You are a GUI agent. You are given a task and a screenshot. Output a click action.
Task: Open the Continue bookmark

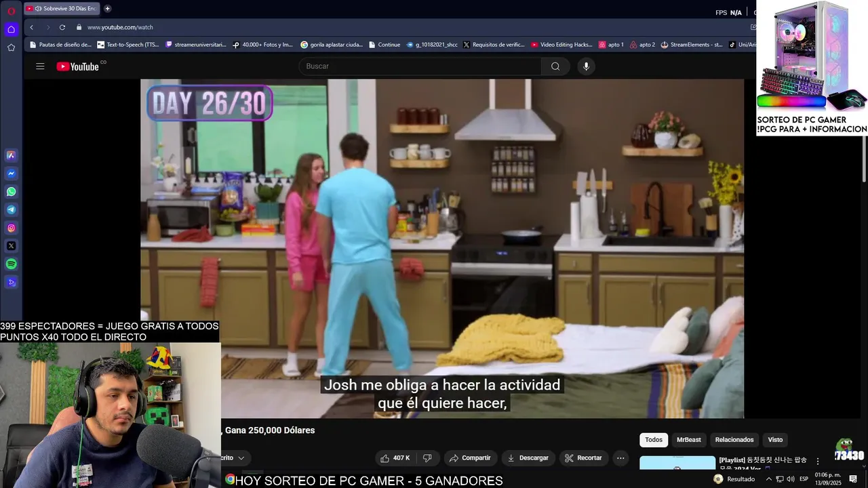point(384,45)
